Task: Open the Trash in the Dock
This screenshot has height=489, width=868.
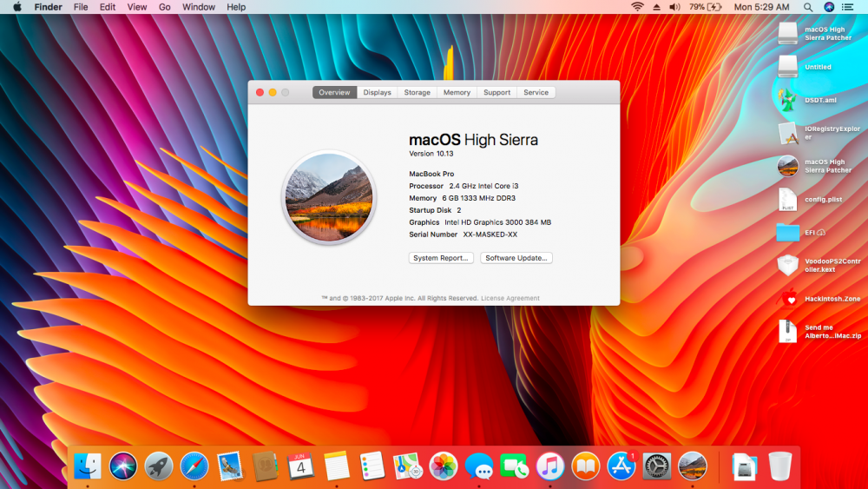Action: pos(780,466)
